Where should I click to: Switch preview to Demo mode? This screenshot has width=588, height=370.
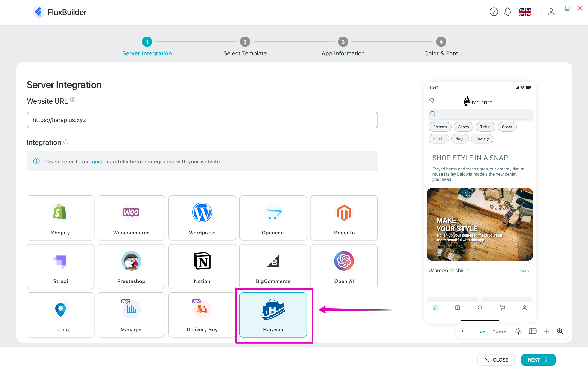click(499, 332)
